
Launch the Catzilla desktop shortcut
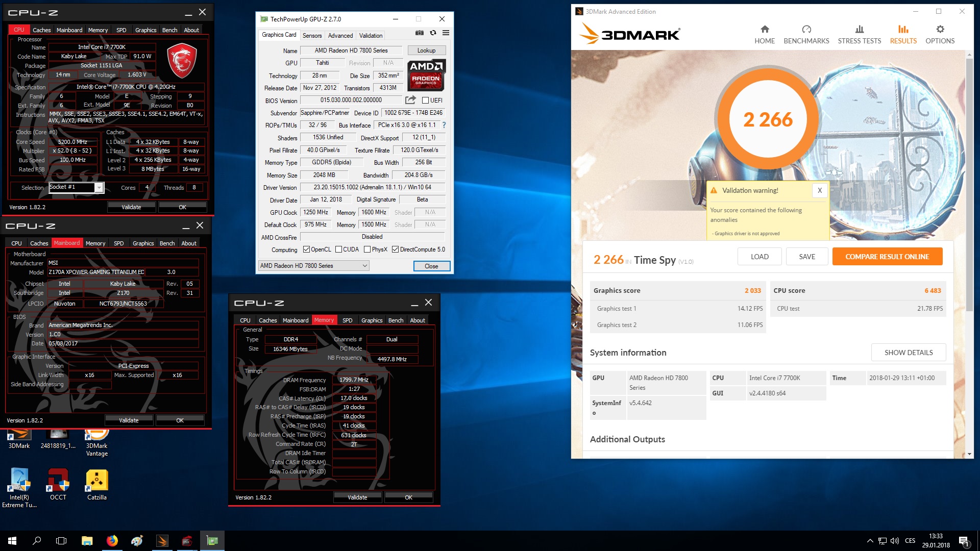click(96, 485)
